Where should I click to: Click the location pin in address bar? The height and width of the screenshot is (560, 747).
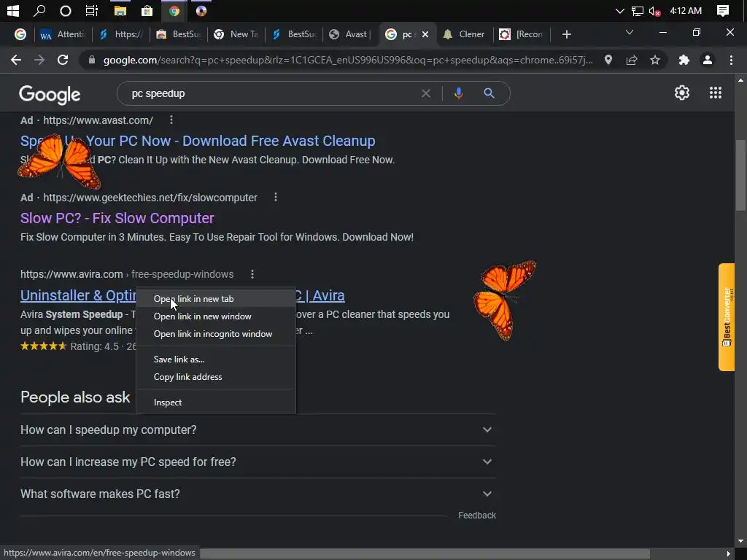coord(608,60)
